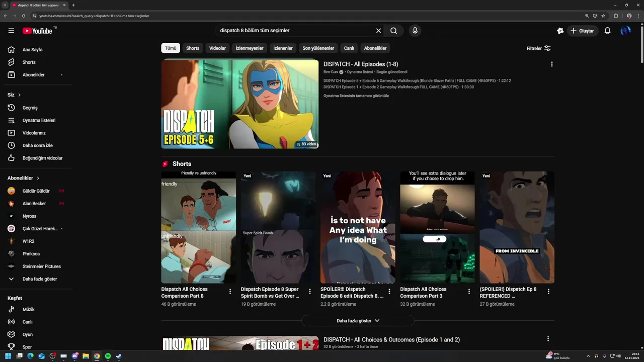This screenshot has height=362, width=644.
Task: Select the Shorts filter chip
Action: tap(193, 48)
